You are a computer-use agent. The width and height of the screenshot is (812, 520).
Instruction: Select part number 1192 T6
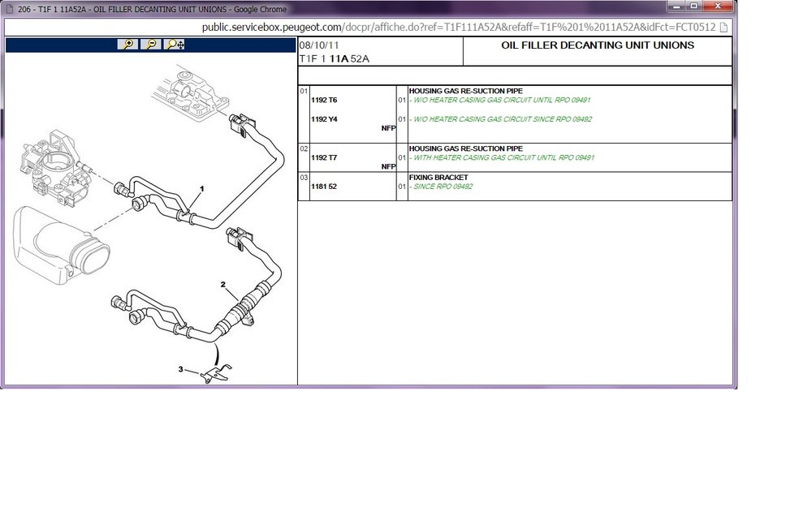324,100
